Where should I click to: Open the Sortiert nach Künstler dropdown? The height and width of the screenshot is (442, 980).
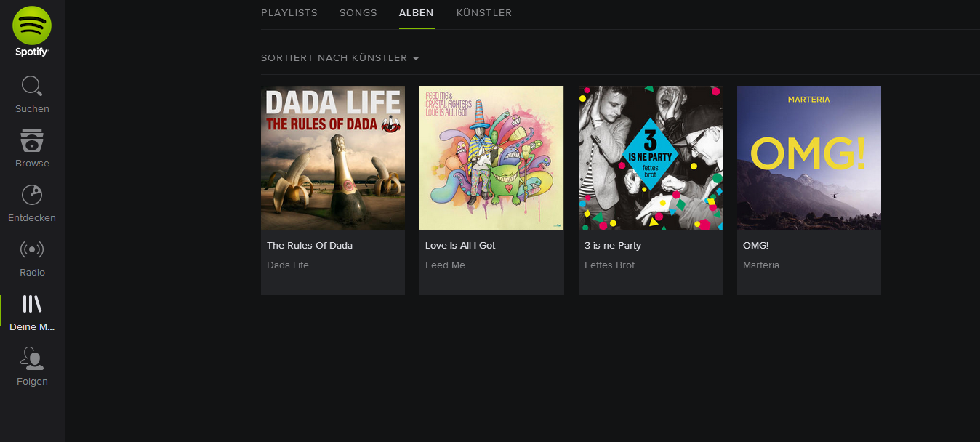pyautogui.click(x=340, y=58)
